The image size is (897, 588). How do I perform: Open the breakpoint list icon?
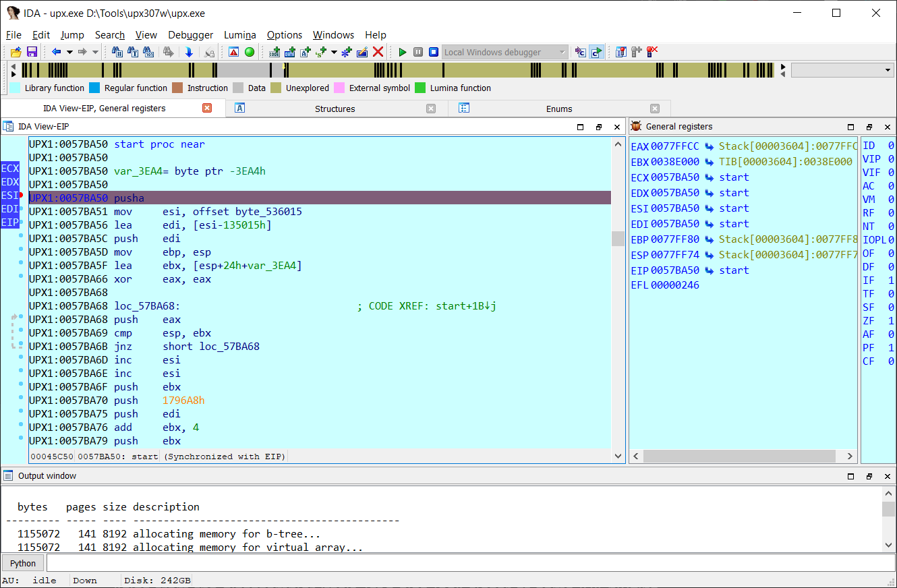point(620,52)
